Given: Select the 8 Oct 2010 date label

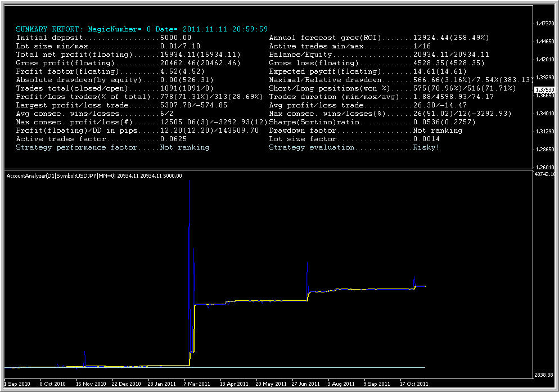Looking at the screenshot, I should 53,384.
